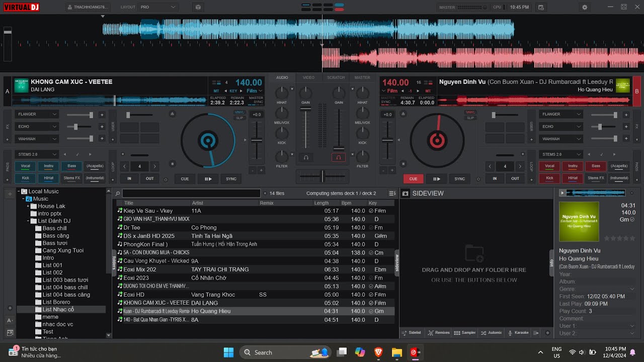Collapse the List Đánh DJ folder
The height and width of the screenshot is (362, 644).
point(29,221)
